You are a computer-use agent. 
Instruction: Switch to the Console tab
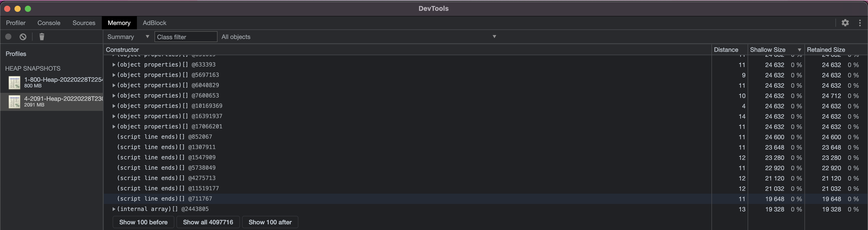[x=49, y=23]
